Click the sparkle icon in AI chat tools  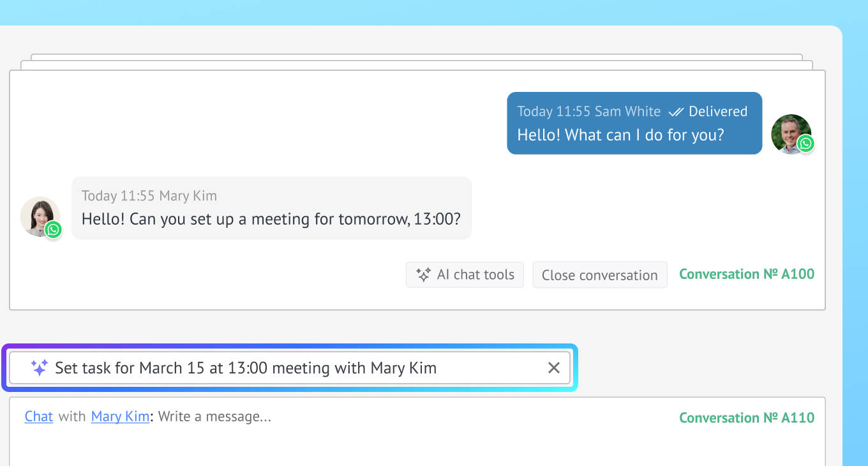[423, 274]
